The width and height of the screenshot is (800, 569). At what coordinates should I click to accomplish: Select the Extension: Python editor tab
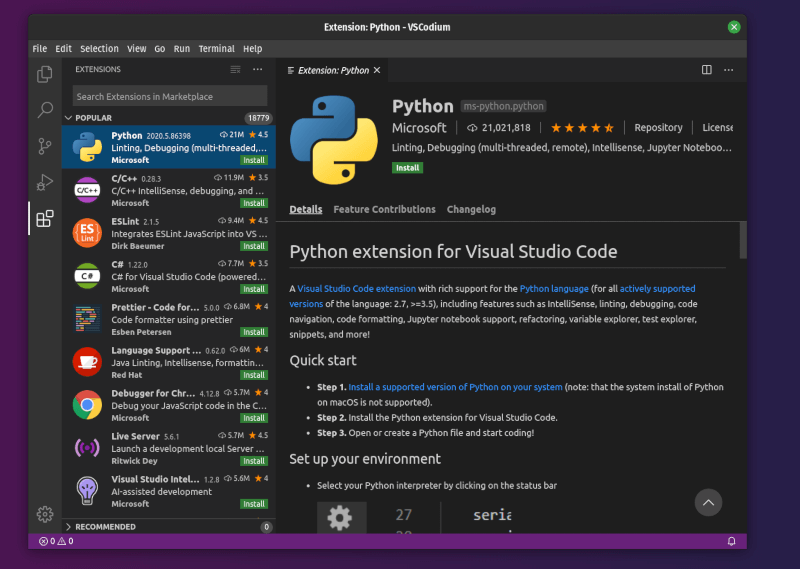333,70
